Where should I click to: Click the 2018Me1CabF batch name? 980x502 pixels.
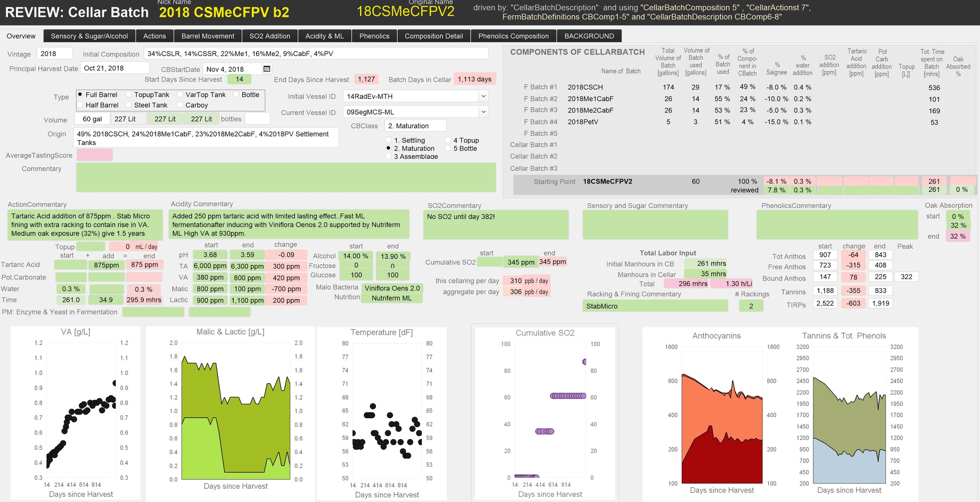[591, 99]
